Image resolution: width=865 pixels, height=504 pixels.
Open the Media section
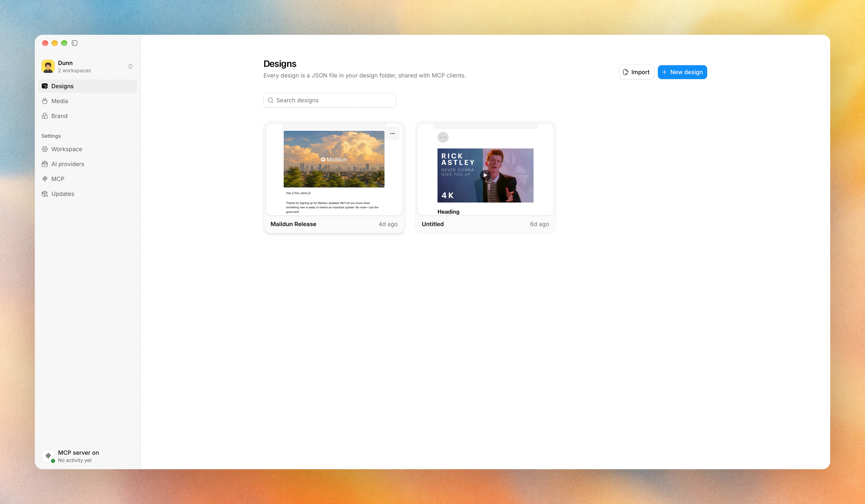[x=88, y=101]
